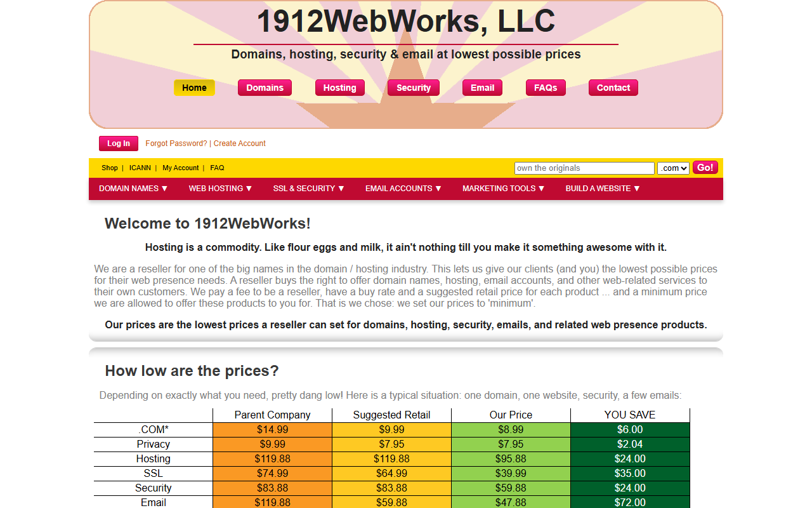Visit the Security page button
812x508 pixels.
tap(414, 88)
